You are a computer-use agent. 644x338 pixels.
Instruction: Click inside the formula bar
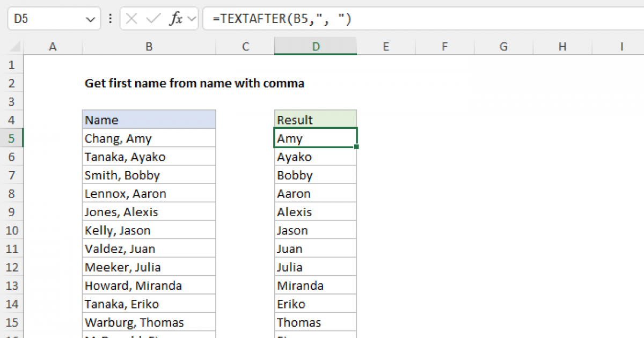(x=322, y=18)
